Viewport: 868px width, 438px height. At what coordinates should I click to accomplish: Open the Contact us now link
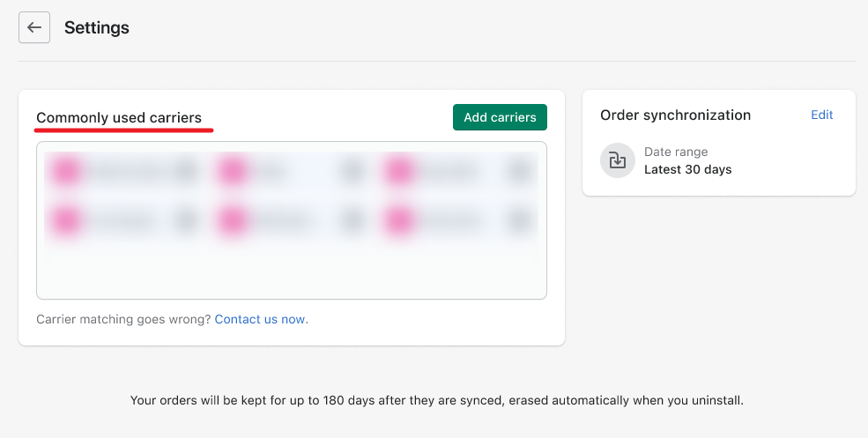tap(261, 319)
